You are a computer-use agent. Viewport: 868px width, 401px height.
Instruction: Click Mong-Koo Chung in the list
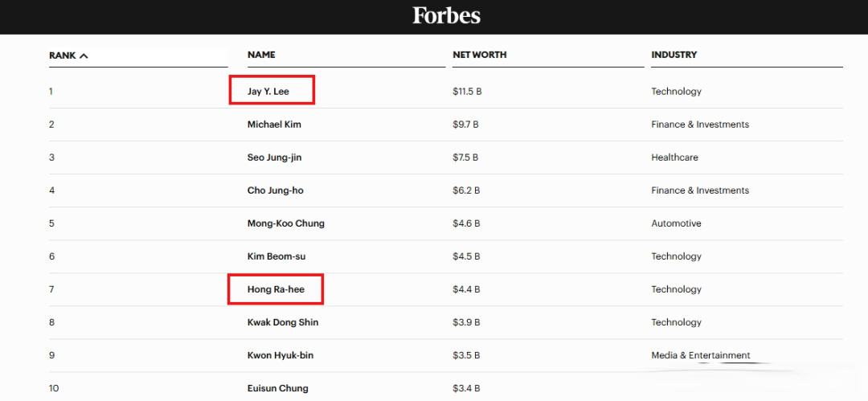(x=285, y=223)
